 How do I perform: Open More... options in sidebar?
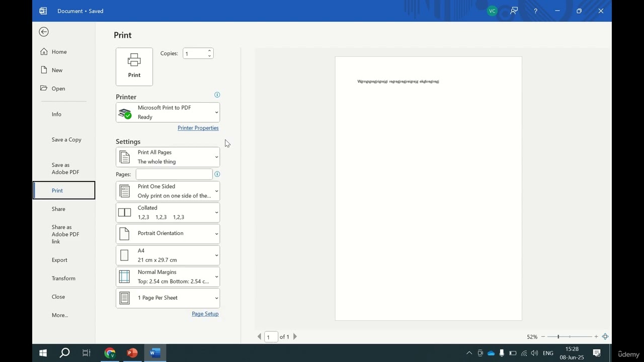click(x=64, y=315)
